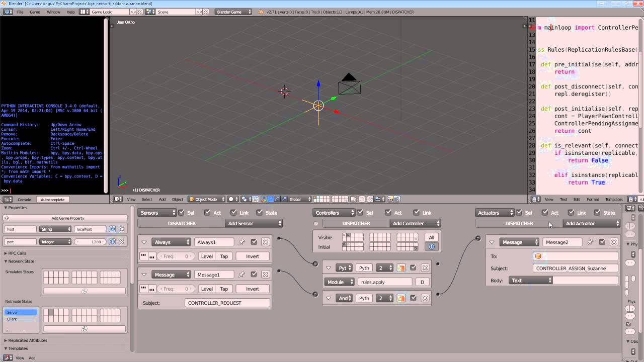Open the Game menu
This screenshot has width=644, height=362.
[x=35, y=12]
